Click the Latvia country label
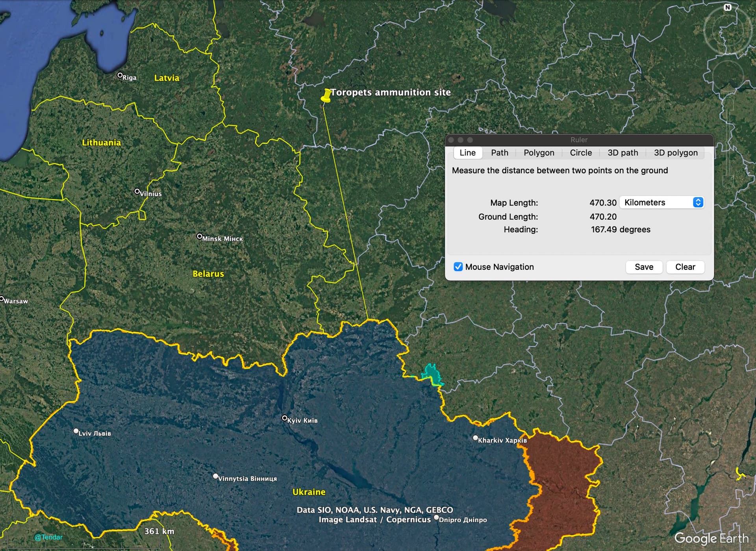Image resolution: width=756 pixels, height=551 pixels. [167, 78]
